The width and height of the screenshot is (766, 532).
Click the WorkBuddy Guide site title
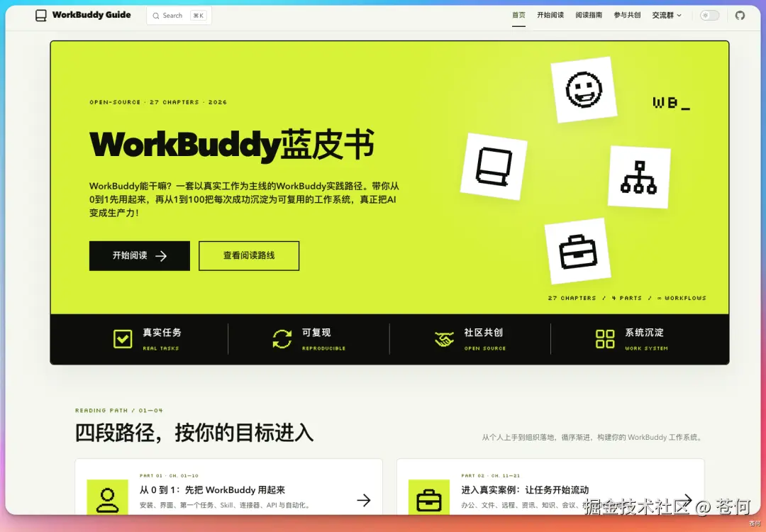[91, 15]
